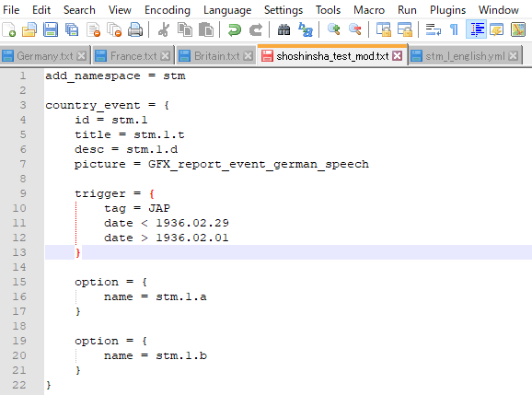Viewport: 532px width, 395px height.
Task: Open the Window menu
Action: [x=499, y=10]
